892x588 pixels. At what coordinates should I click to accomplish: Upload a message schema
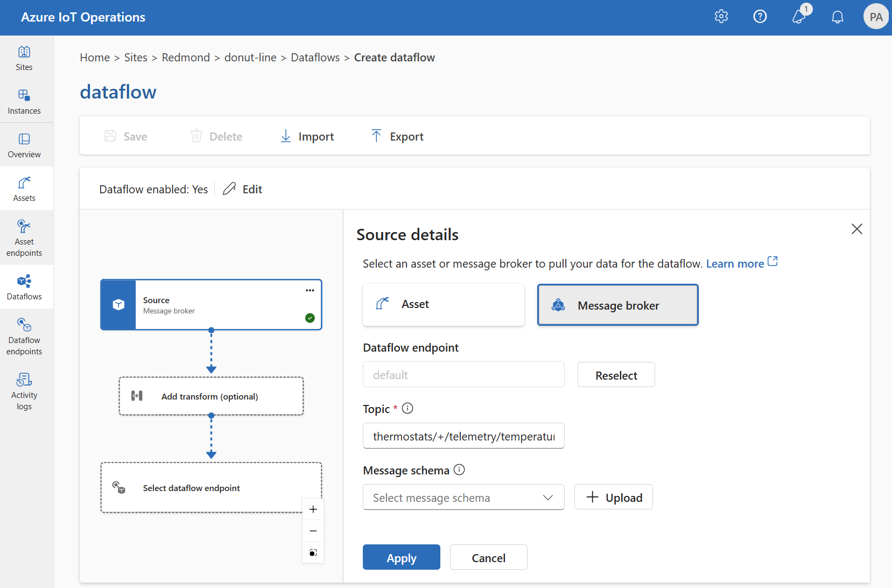614,497
